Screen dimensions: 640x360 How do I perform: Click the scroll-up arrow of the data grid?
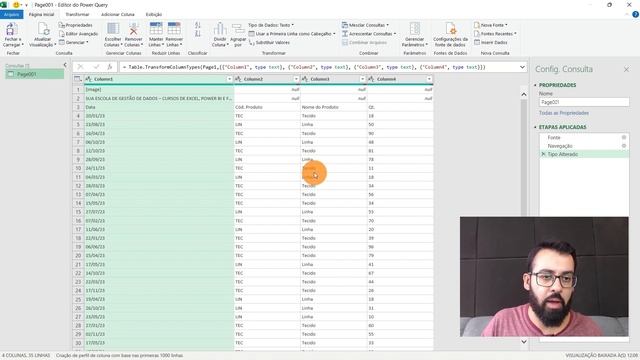click(524, 94)
